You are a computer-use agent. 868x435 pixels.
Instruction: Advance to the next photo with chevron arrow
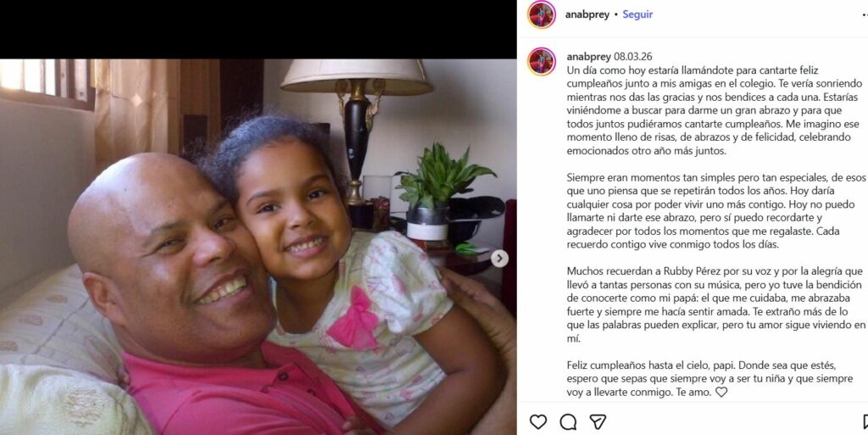[499, 259]
